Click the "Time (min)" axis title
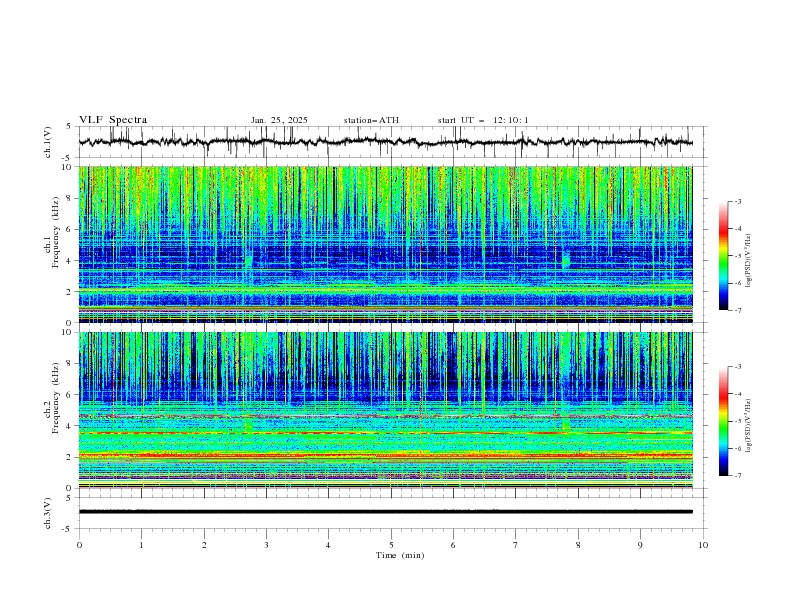Image resolution: width=792 pixels, height=612 pixels. tap(400, 555)
